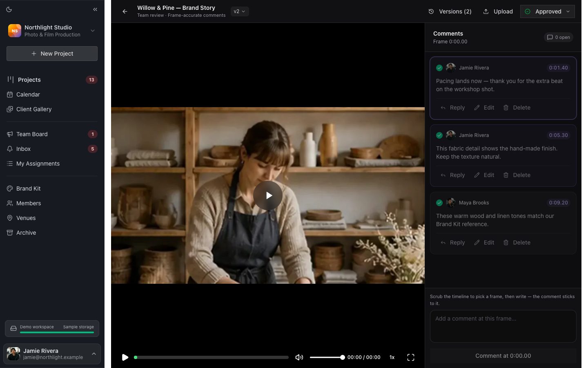This screenshot has width=588, height=368.
Task: Open Team Board in the sidebar
Action: [52, 134]
